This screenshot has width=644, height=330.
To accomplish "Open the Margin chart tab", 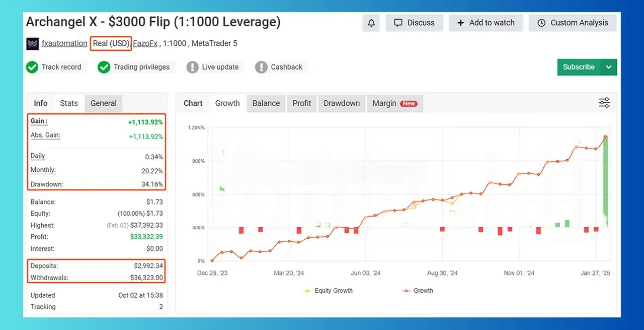I will coord(395,103).
